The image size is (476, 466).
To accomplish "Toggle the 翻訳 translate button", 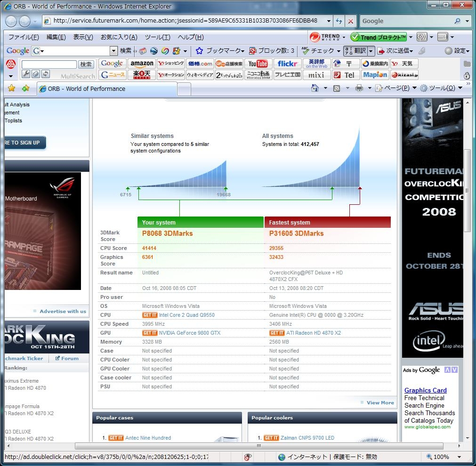I will pyautogui.click(x=355, y=51).
